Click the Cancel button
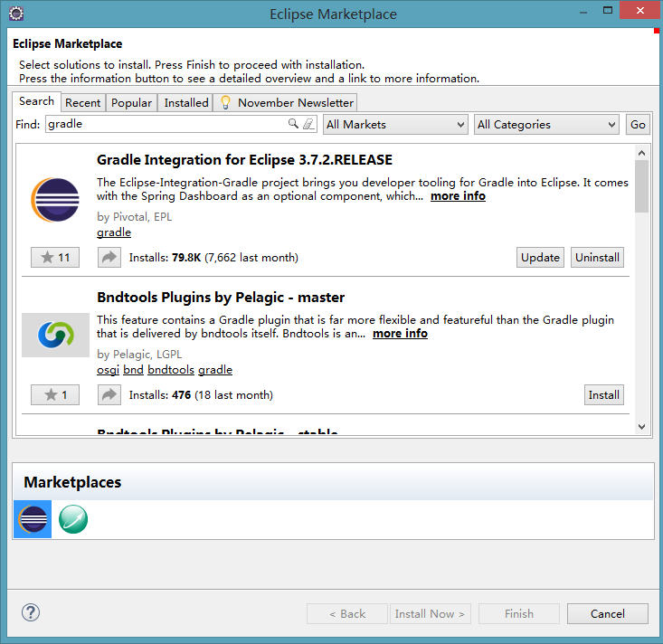Viewport: 663px width, 644px height. (x=607, y=613)
